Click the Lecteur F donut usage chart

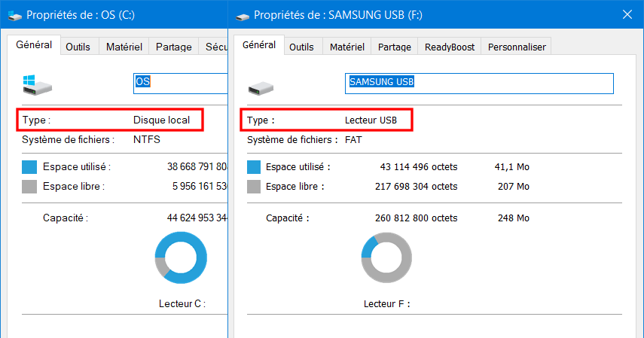386,257
